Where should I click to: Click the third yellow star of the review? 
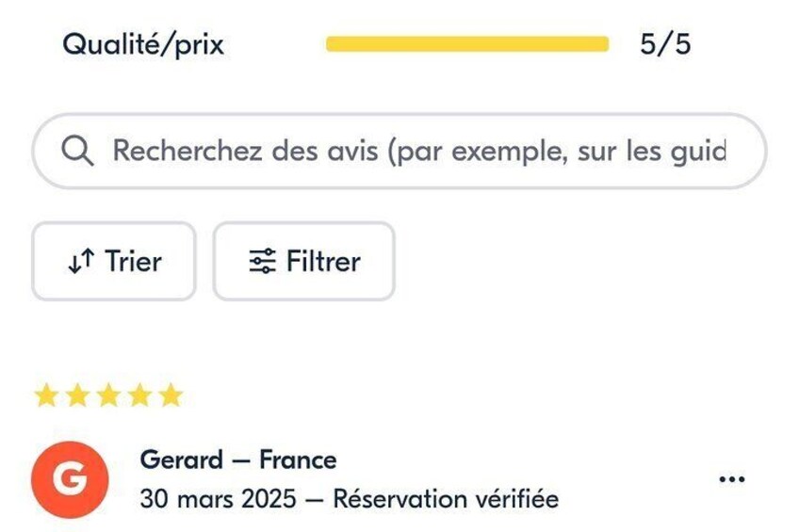tap(108, 395)
